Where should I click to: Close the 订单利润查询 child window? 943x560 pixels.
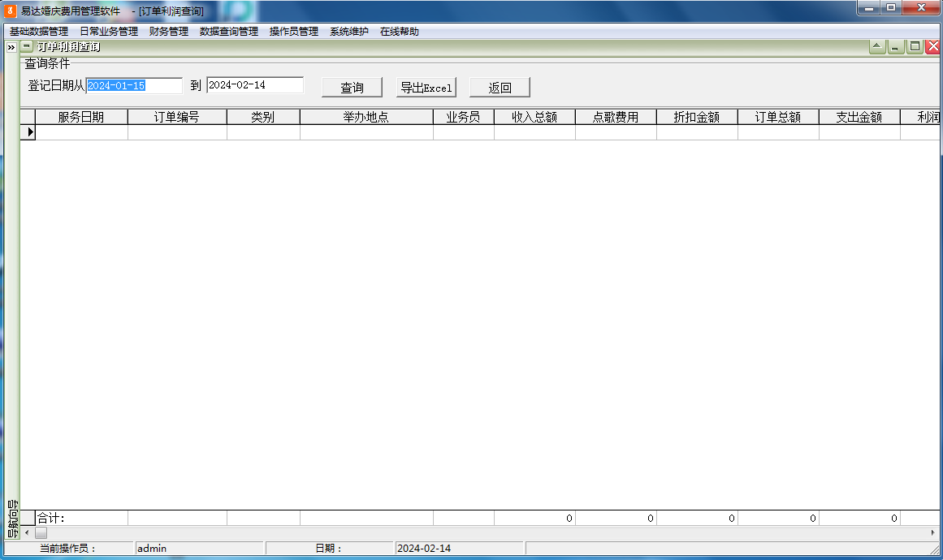932,46
